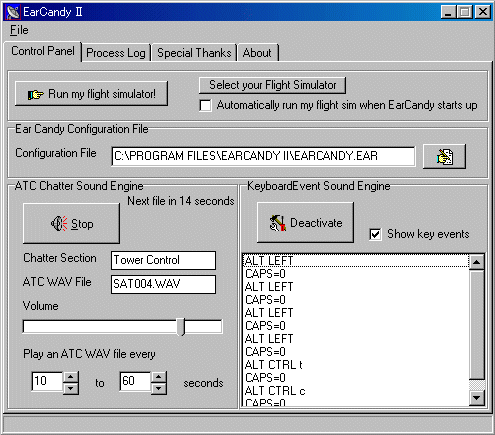Click the Chatter Section field Tower Control
The height and width of the screenshot is (435, 495).
(163, 260)
